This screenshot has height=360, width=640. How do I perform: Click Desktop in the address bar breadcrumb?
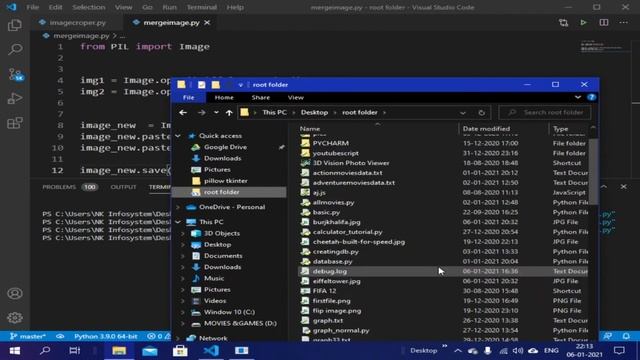(314, 113)
